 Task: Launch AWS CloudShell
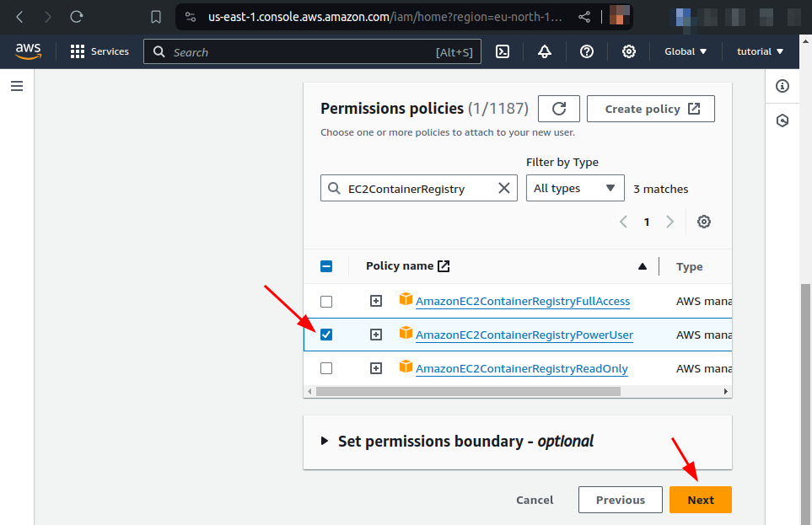pyautogui.click(x=503, y=51)
